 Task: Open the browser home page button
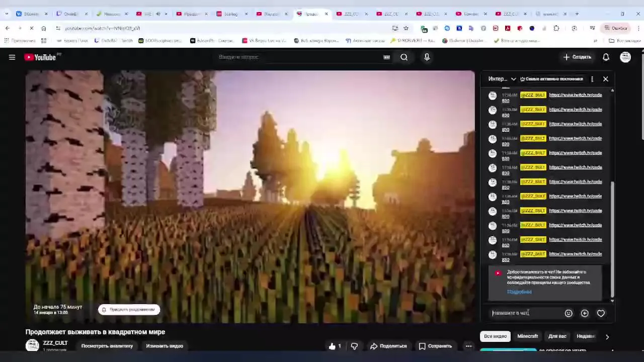43,28
